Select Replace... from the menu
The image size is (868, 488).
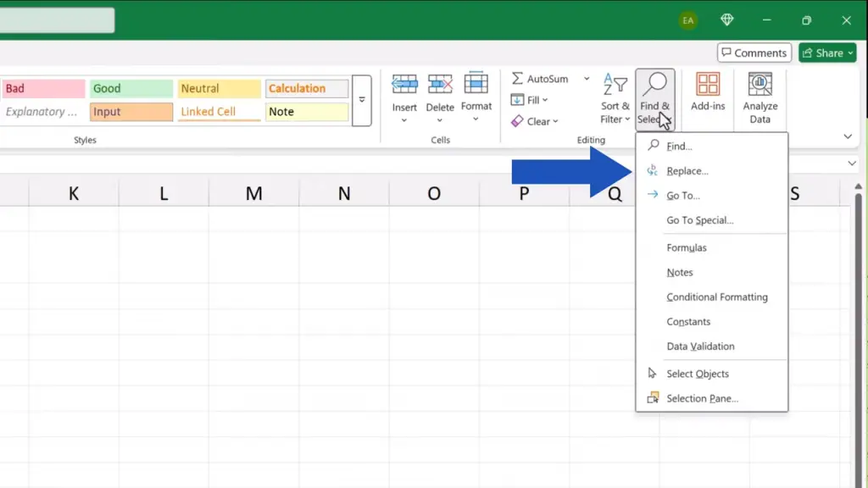point(687,171)
